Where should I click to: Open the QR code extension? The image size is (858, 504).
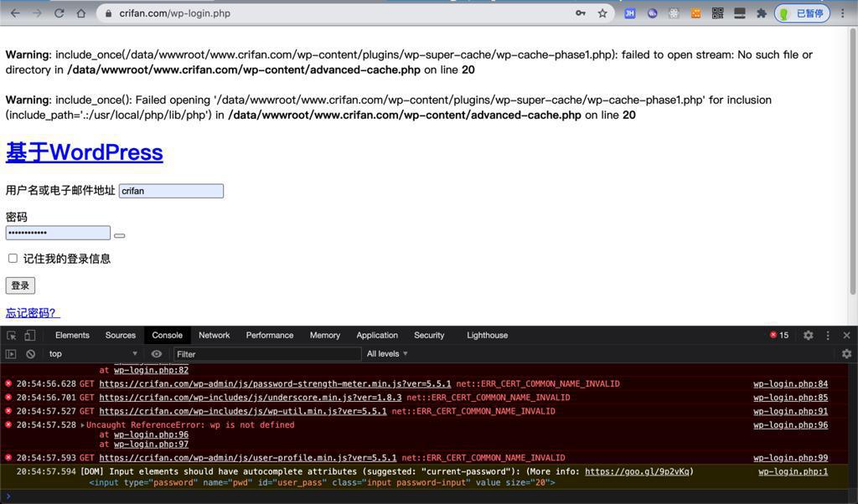click(x=718, y=13)
